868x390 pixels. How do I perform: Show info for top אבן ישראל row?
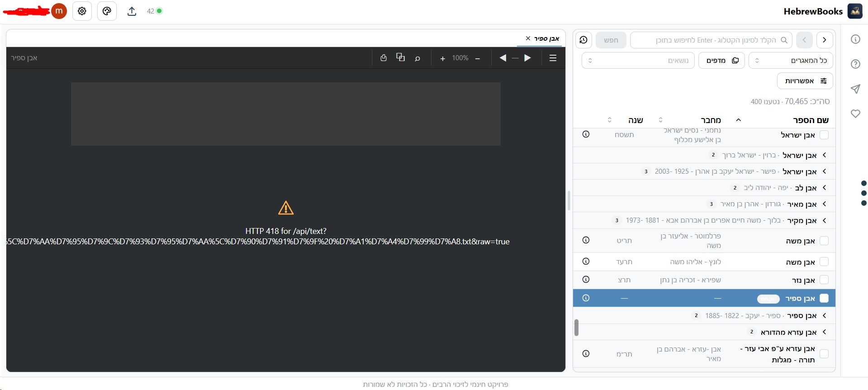click(586, 134)
